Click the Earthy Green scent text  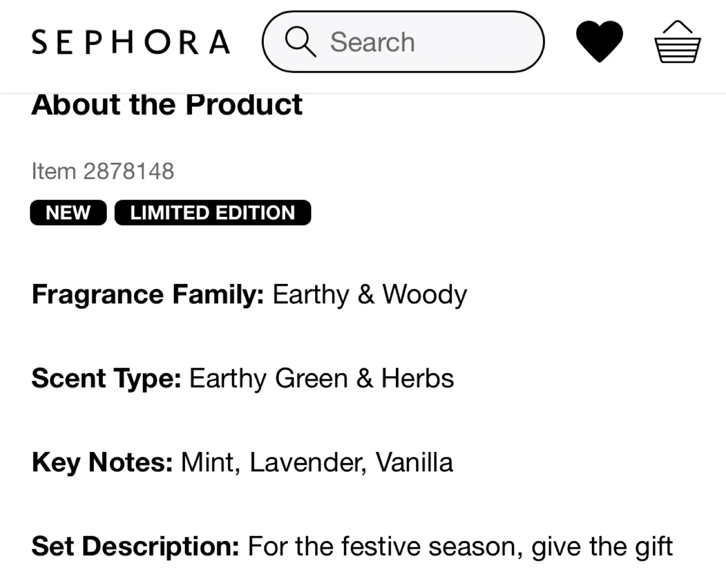268,378
